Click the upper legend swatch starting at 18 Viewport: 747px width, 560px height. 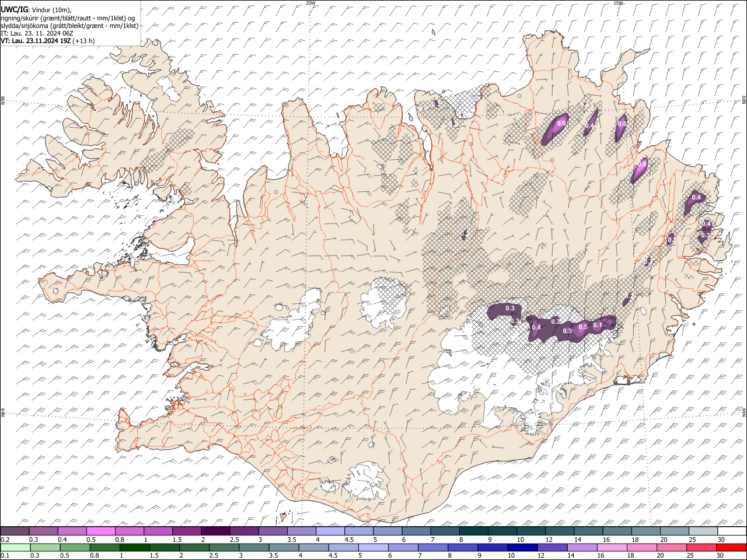(x=645, y=531)
